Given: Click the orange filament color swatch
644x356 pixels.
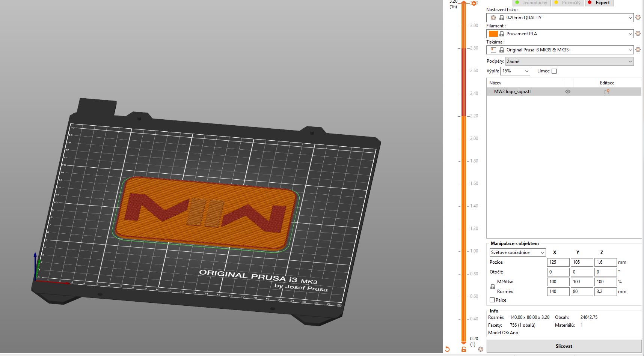Looking at the screenshot, I should point(493,34).
